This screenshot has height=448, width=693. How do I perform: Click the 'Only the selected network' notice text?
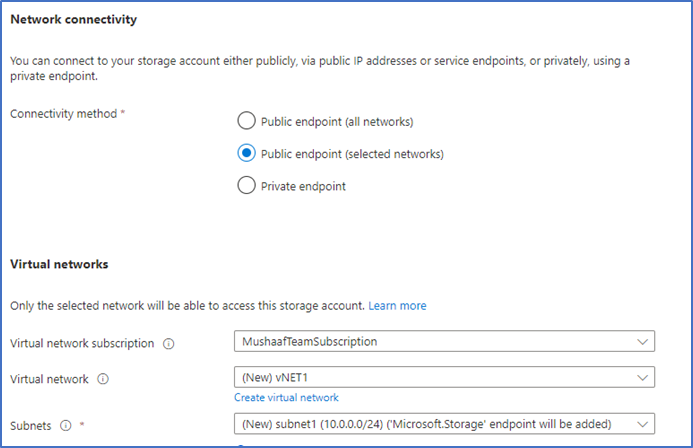187,306
